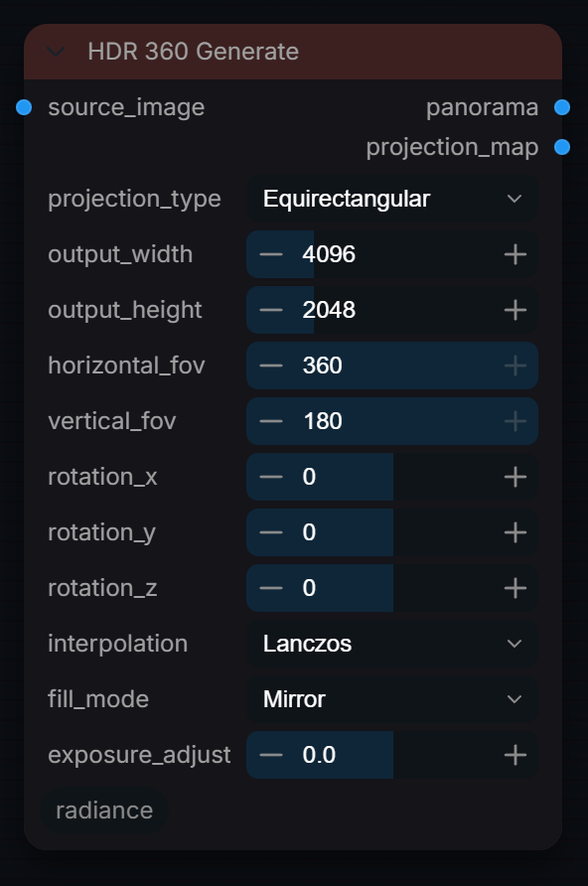Increment rotation_x with plus icon
The width and height of the screenshot is (588, 886).
[x=515, y=477]
